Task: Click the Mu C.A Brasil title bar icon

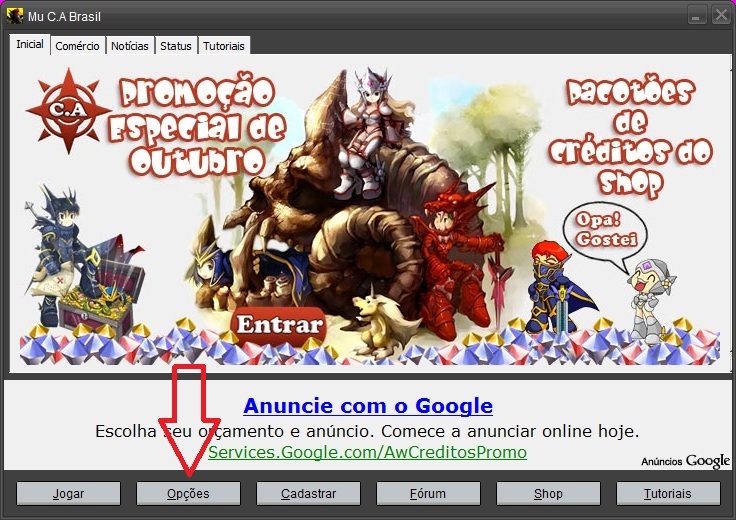Action: click(15, 16)
